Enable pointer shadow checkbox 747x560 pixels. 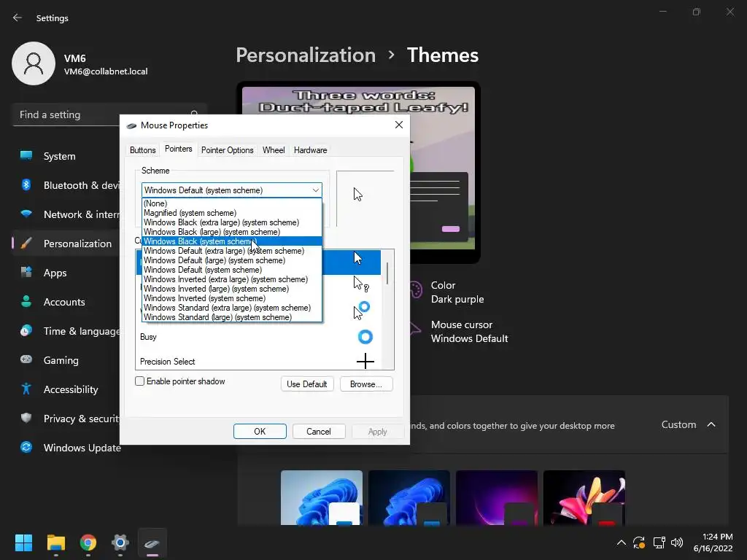pos(139,381)
